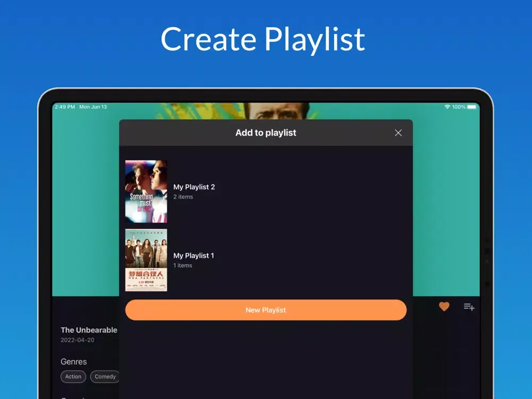
Task: Tap the New Playlist button
Action: 265,310
